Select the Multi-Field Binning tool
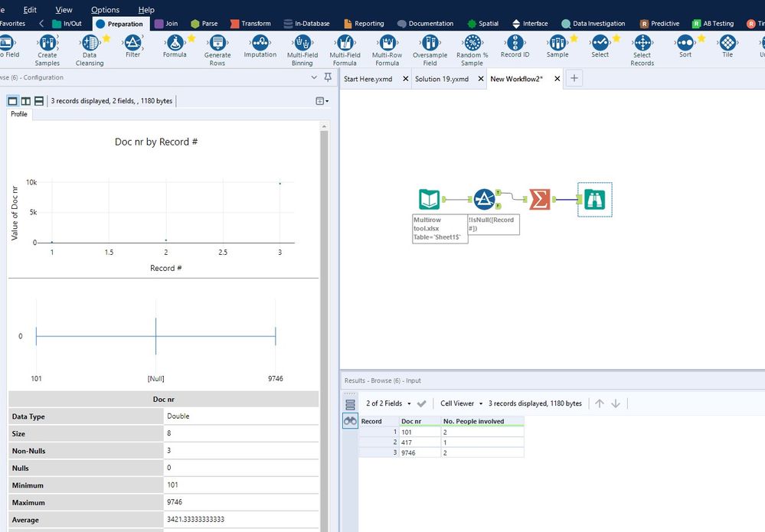The image size is (765, 532). [302, 51]
